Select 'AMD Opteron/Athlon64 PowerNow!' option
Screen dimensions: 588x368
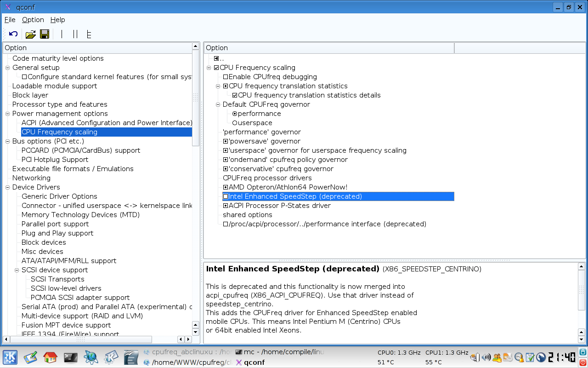[x=288, y=187]
